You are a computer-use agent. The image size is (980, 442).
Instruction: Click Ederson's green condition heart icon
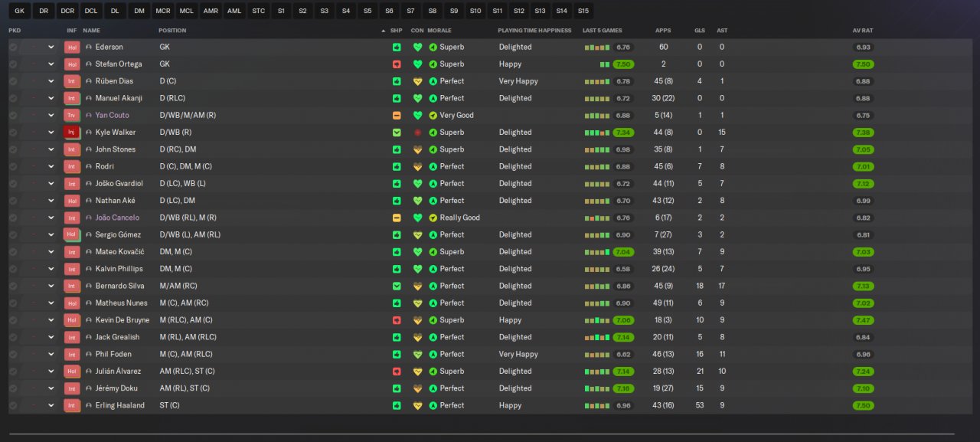[417, 47]
